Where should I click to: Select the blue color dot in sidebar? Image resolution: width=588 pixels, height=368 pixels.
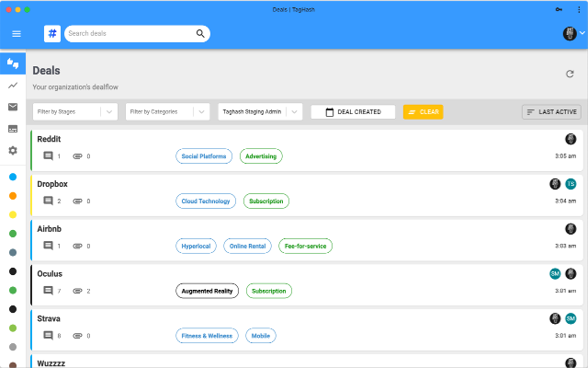click(13, 177)
